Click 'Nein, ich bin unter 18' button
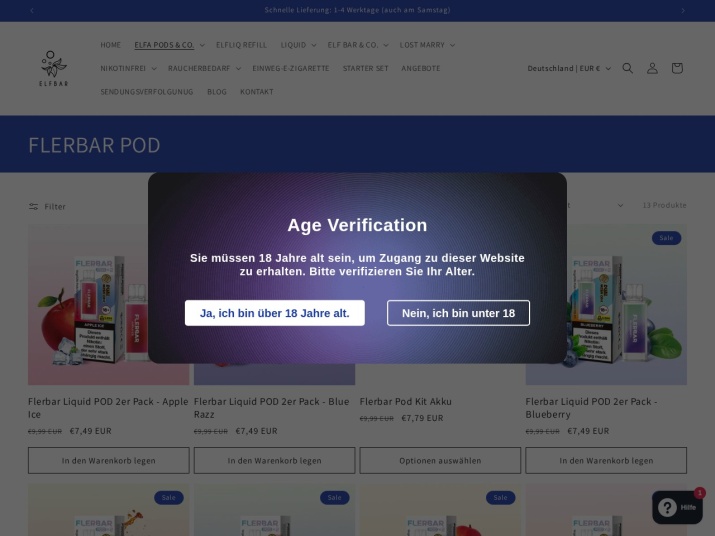 (x=458, y=313)
